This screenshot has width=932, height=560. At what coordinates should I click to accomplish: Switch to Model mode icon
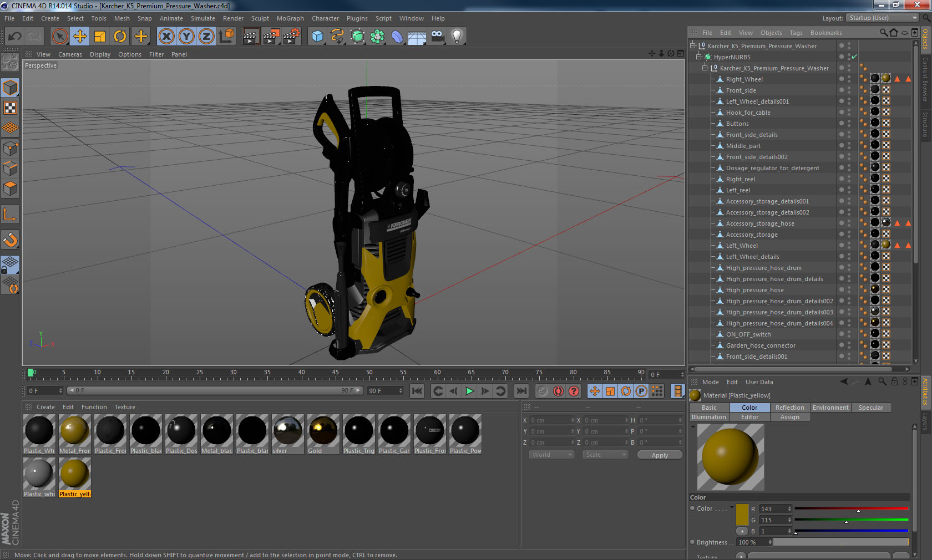point(10,88)
